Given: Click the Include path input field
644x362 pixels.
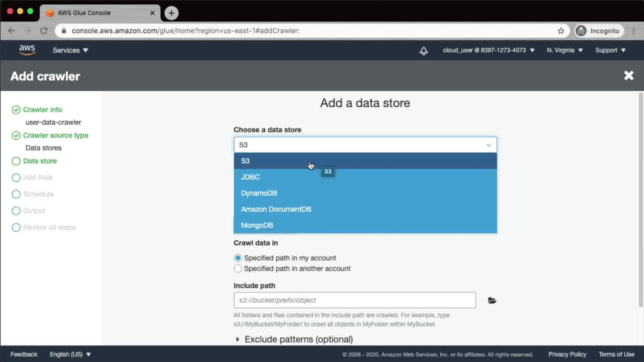Looking at the screenshot, I should [x=354, y=300].
